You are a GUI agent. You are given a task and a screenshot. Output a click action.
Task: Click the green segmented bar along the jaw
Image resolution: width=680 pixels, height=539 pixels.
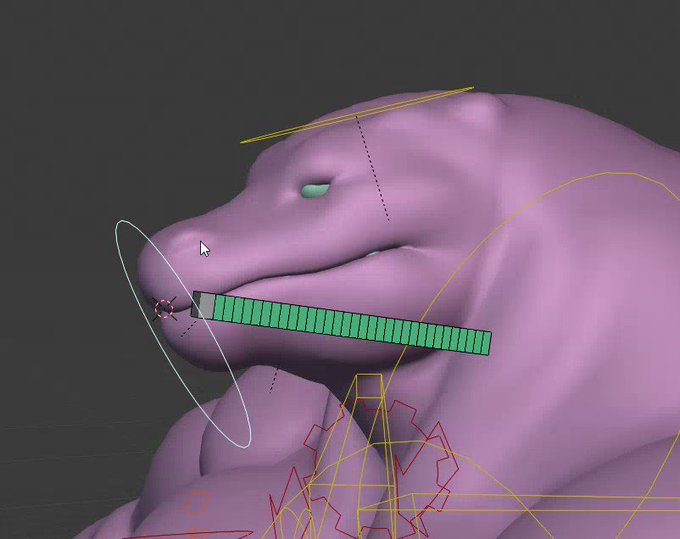pyautogui.click(x=342, y=323)
